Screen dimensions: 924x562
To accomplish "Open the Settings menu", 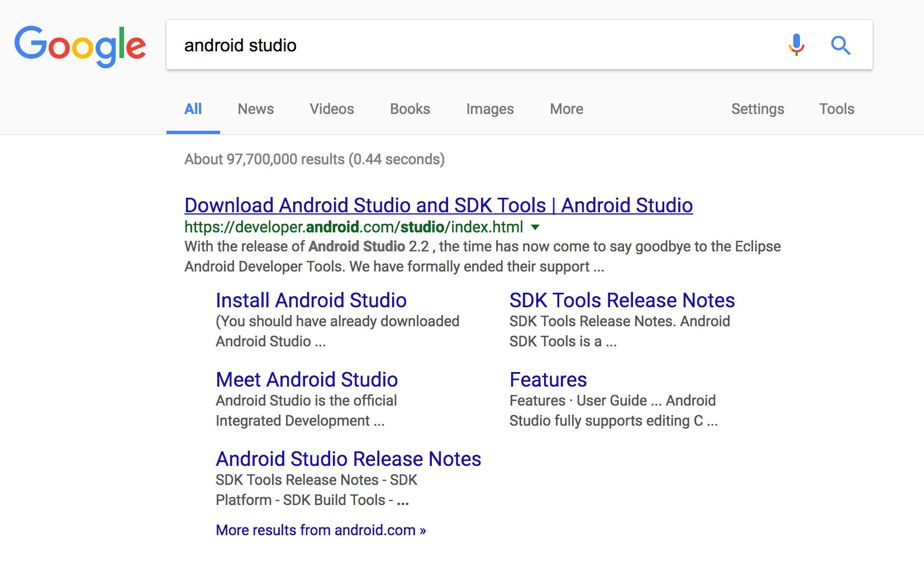I will pyautogui.click(x=758, y=109).
